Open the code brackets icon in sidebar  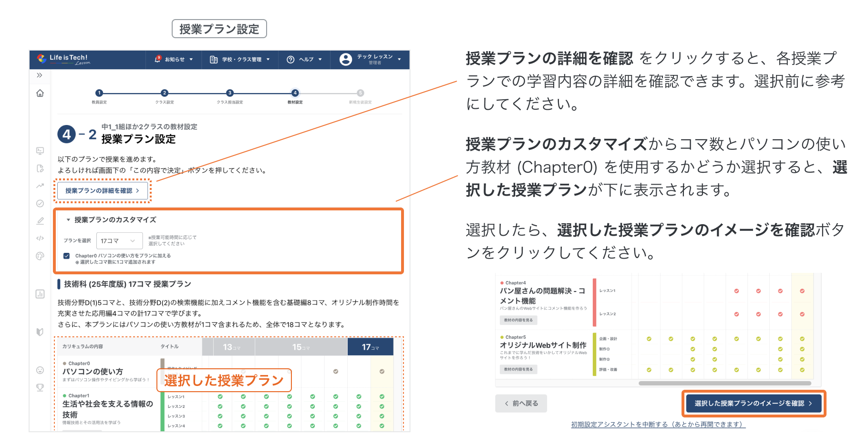pyautogui.click(x=40, y=238)
